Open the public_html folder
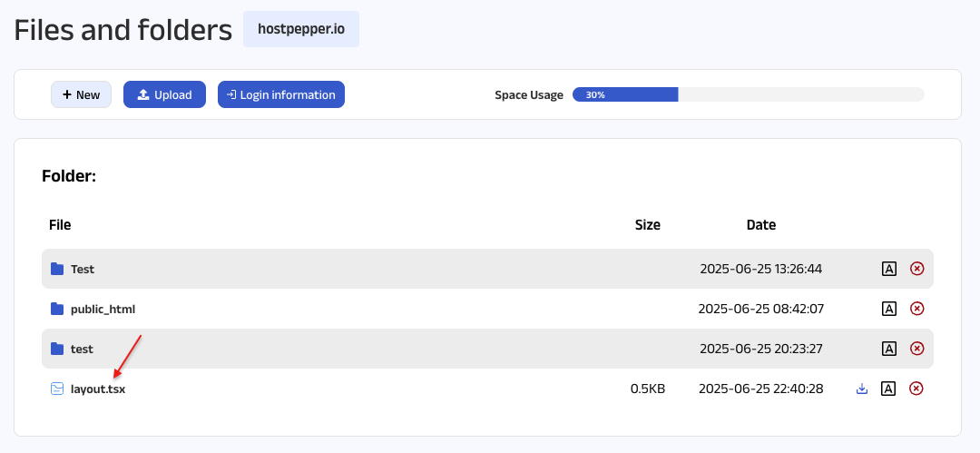980x453 pixels. pos(103,309)
